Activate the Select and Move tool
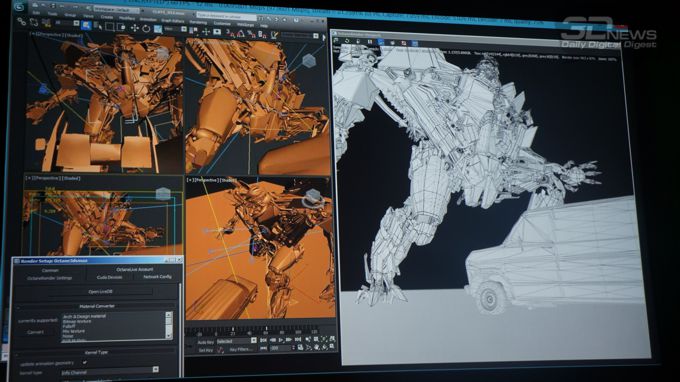Image resolution: width=680 pixels, height=382 pixels. (x=134, y=28)
